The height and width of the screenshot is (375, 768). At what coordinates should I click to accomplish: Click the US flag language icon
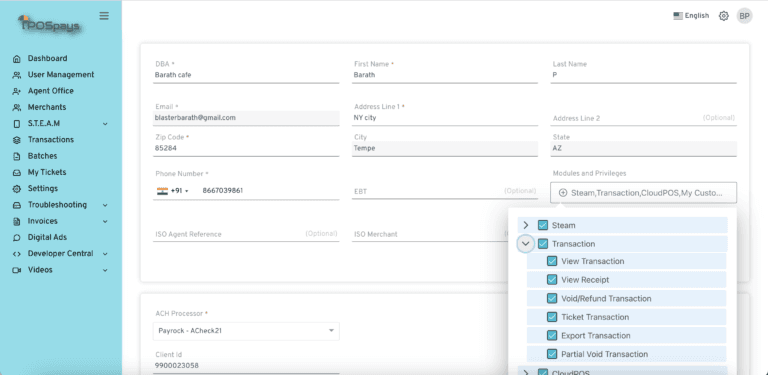click(678, 16)
